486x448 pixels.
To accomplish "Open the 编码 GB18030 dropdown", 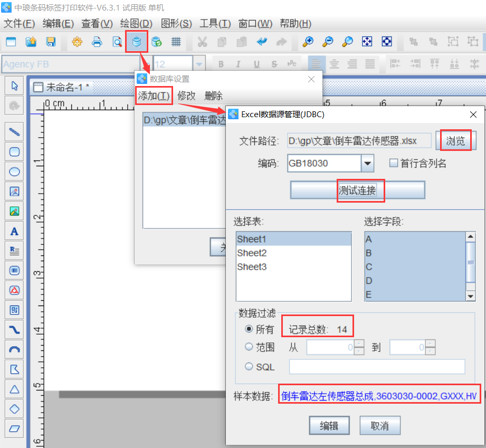I will click(368, 163).
